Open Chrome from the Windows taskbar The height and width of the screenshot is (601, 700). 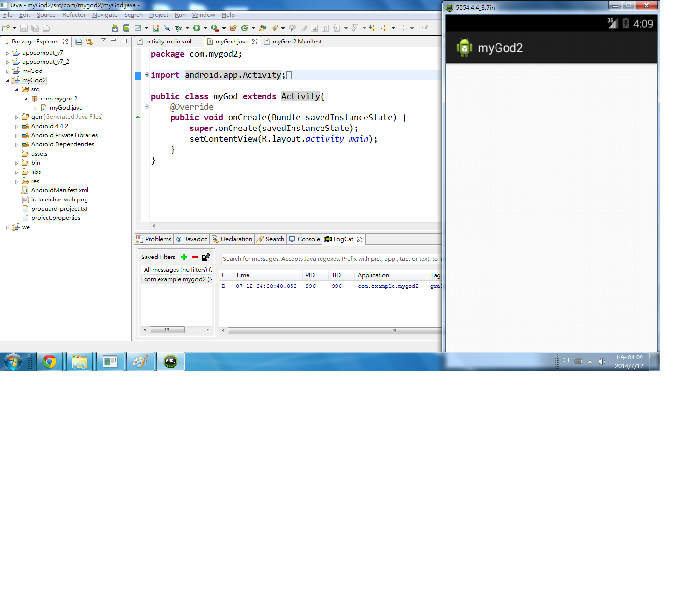tap(49, 361)
